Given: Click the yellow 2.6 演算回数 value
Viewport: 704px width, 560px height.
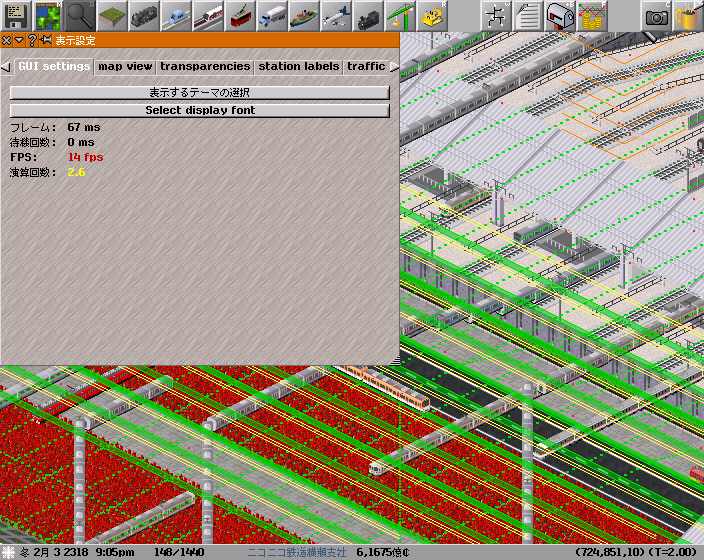Looking at the screenshot, I should point(76,172).
